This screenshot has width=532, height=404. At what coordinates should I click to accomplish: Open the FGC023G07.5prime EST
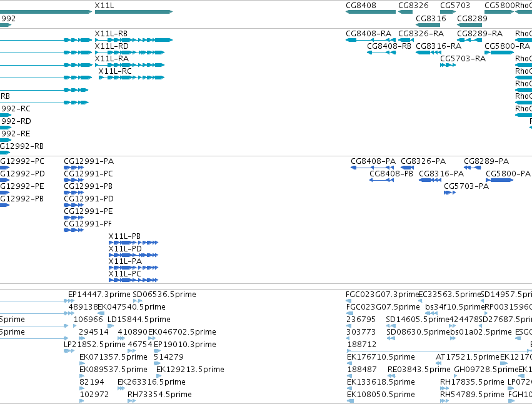coord(349,313)
